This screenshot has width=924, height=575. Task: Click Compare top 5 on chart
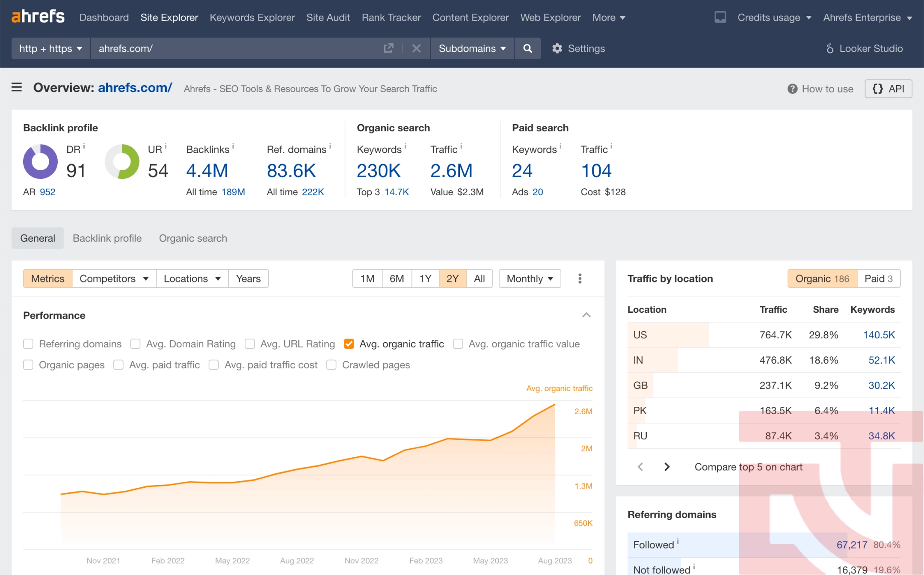coord(748,467)
